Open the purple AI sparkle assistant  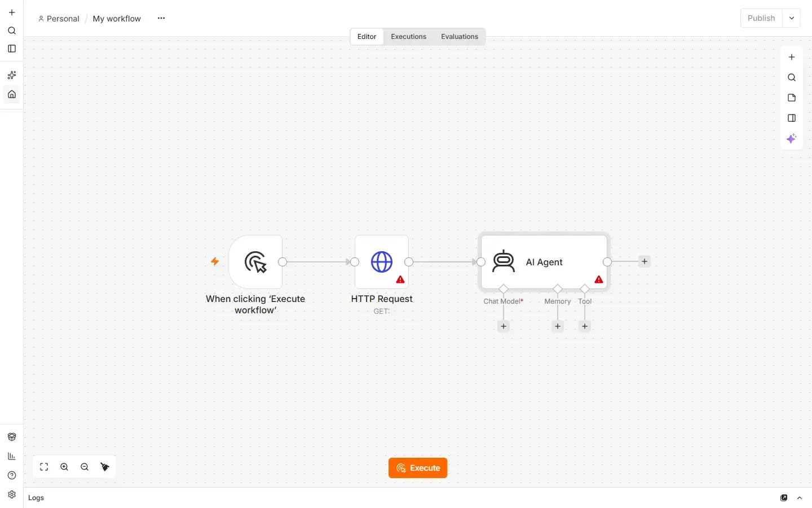coord(792,139)
